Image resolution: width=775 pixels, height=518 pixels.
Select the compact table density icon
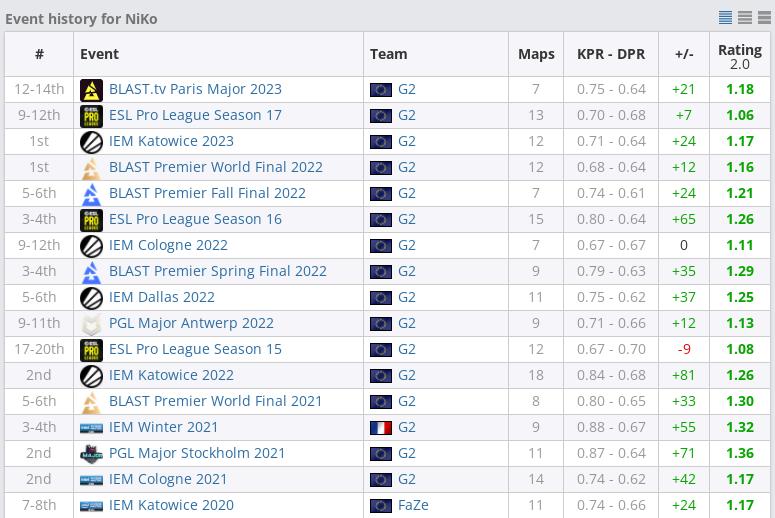(725, 17)
